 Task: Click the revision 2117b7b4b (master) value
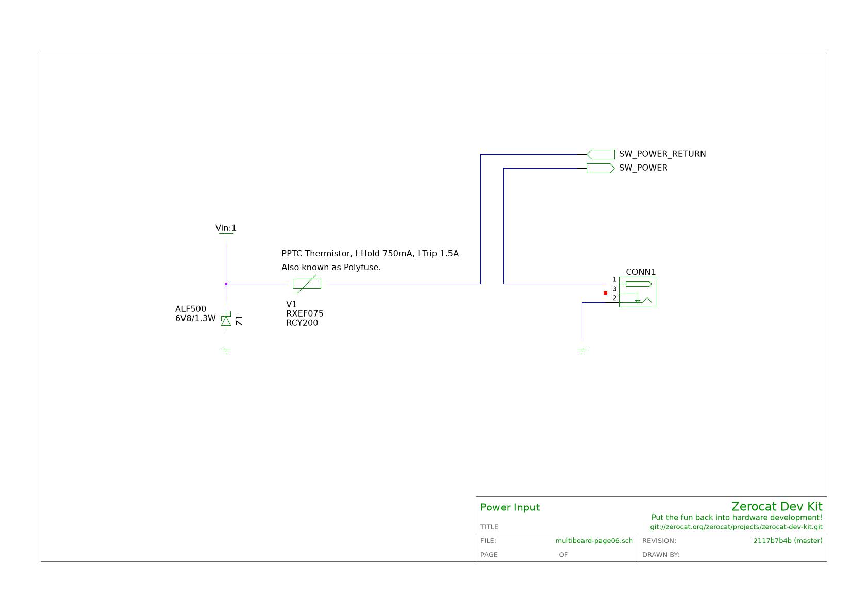point(788,541)
